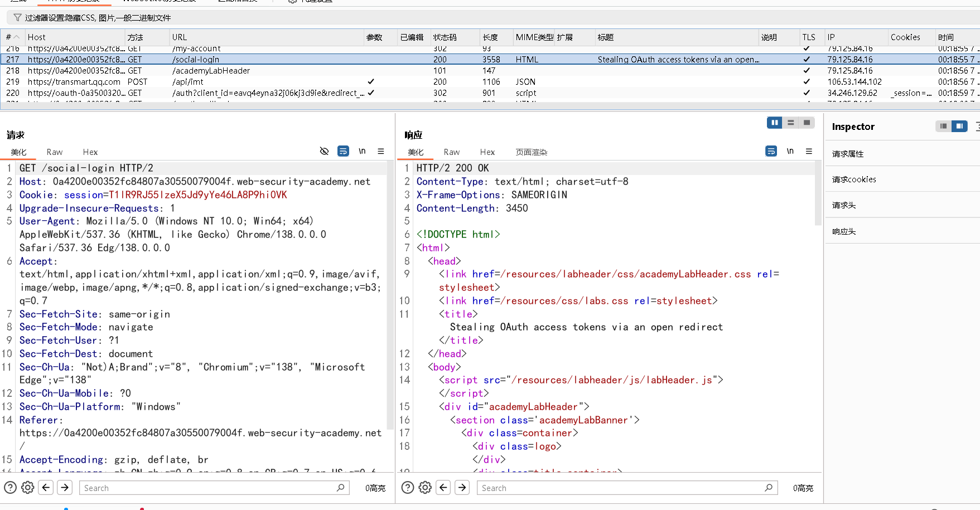Image resolution: width=980 pixels, height=510 pixels.
Task: Expand the 请求cookies section in Inspector
Action: [x=853, y=179]
